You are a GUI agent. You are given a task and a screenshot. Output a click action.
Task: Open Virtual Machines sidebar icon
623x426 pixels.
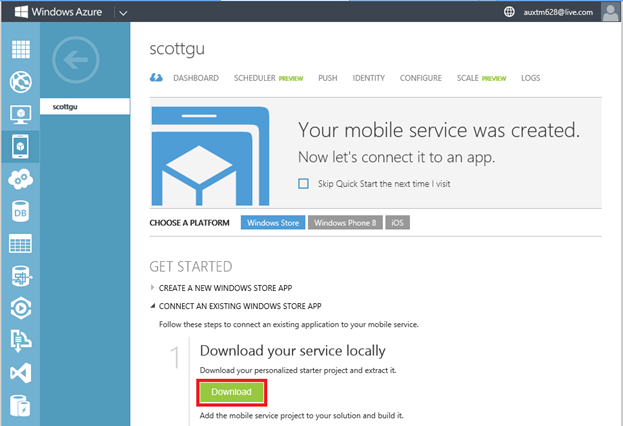(20, 114)
